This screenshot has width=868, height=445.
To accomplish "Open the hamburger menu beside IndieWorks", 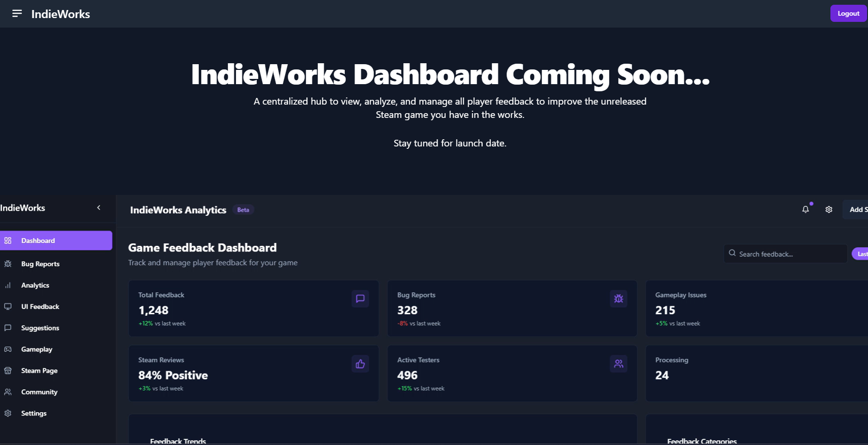I will pos(17,13).
